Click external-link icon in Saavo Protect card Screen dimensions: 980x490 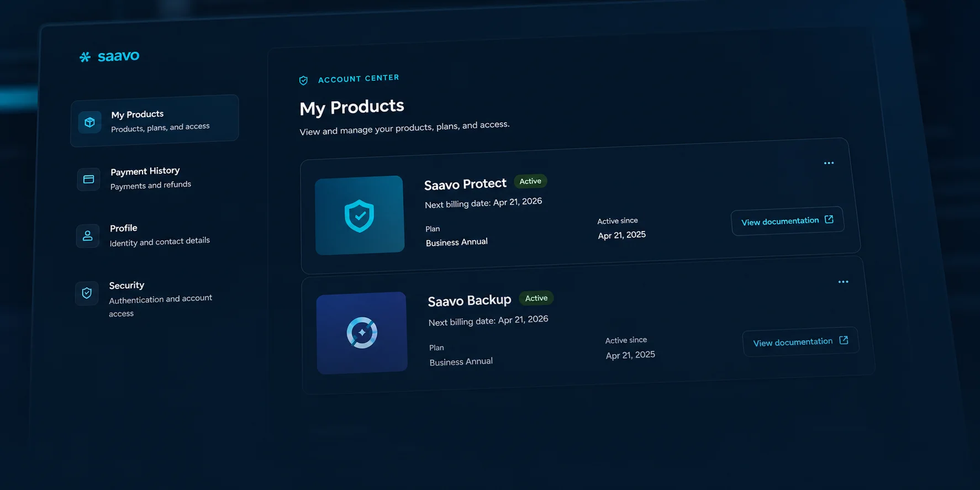829,219
